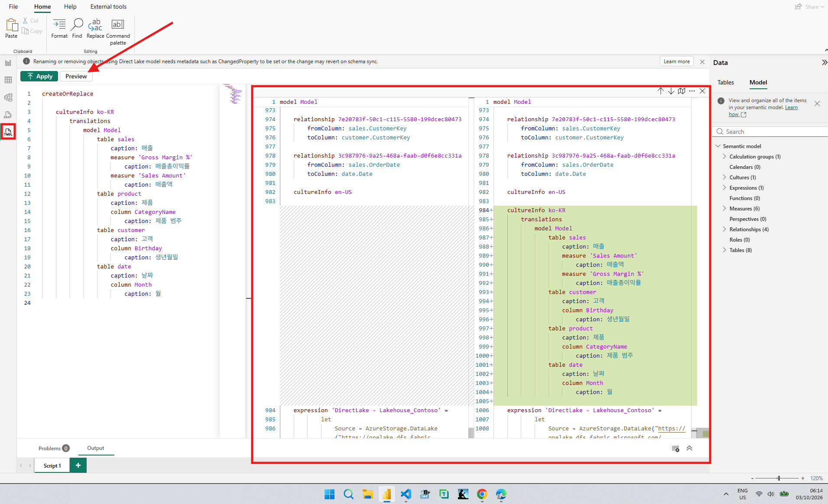The image size is (828, 504).
Task: Open the TMDL view in left sidebar
Action: click(8, 132)
